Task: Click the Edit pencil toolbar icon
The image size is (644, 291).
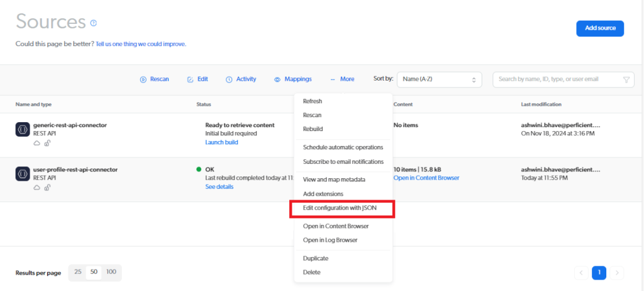Action: 191,79
